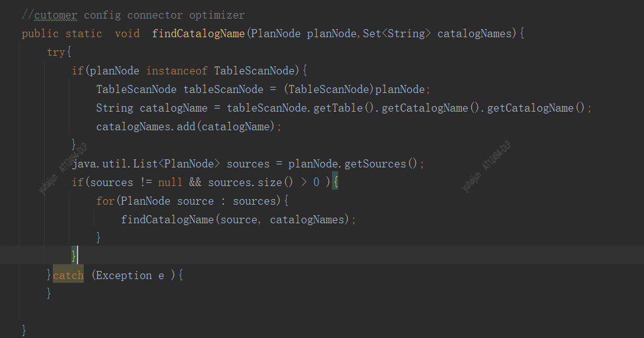Click the "try" keyword
The height and width of the screenshot is (338, 644).
pyautogui.click(x=56, y=52)
